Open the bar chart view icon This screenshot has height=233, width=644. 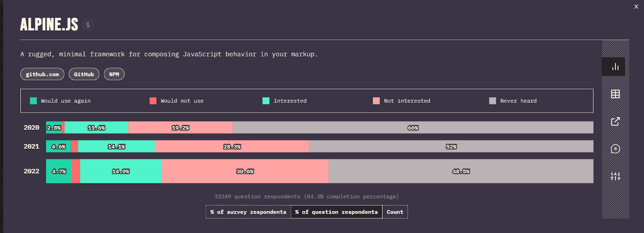(x=615, y=67)
